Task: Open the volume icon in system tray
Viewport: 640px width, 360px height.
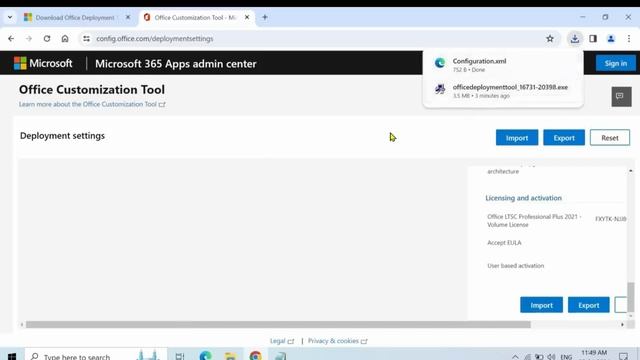Action: pyautogui.click(x=551, y=356)
